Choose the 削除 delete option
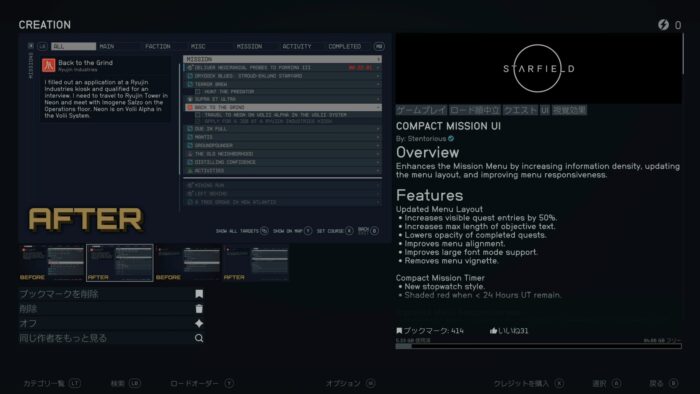Viewport: 700px width, 394px height. pyautogui.click(x=112, y=308)
